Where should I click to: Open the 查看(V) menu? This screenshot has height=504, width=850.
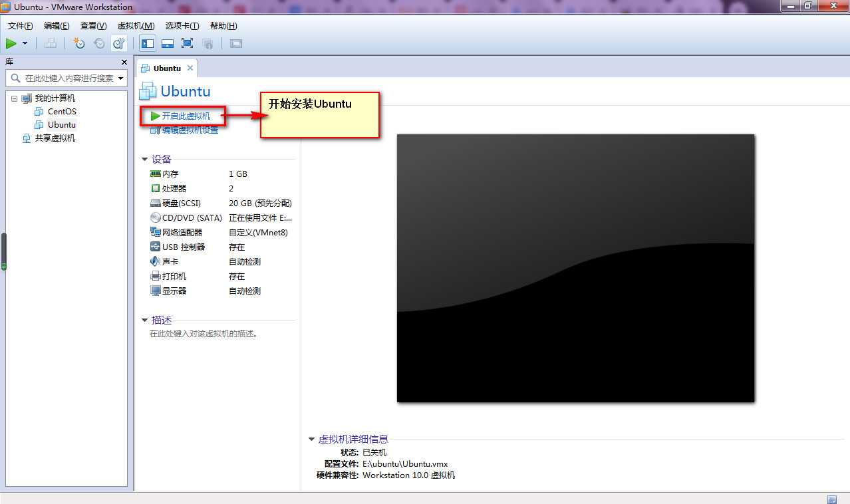coord(93,26)
